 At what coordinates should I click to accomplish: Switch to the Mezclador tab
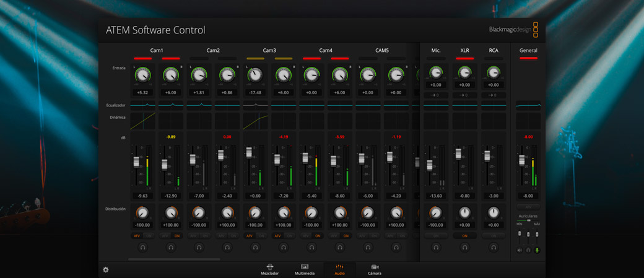tap(269, 269)
